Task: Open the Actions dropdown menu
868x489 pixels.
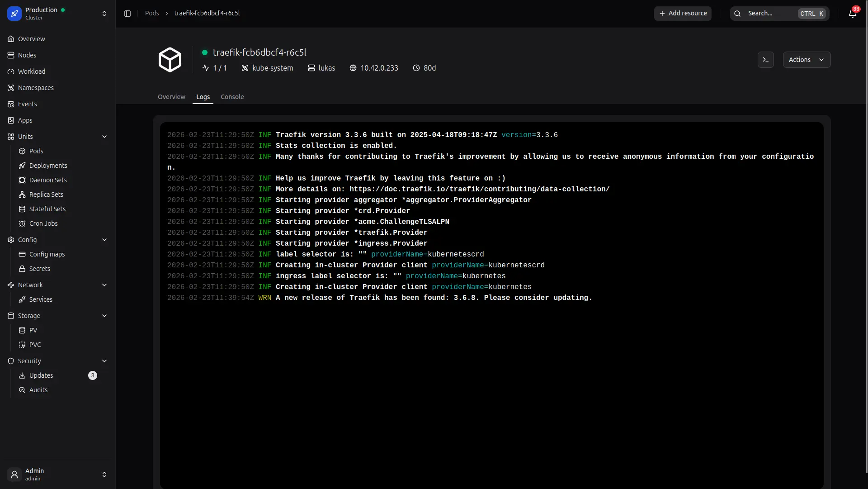Action: point(806,60)
